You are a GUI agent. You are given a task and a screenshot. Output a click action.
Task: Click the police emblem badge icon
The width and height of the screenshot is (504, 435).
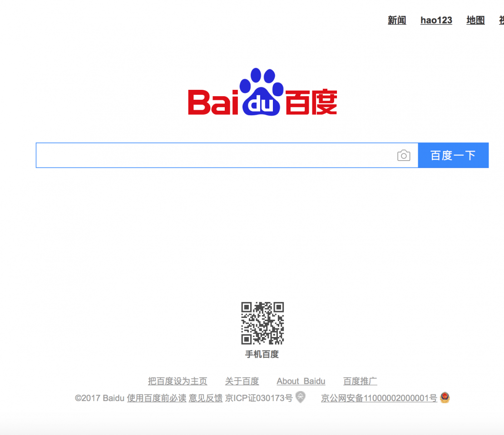point(445,397)
